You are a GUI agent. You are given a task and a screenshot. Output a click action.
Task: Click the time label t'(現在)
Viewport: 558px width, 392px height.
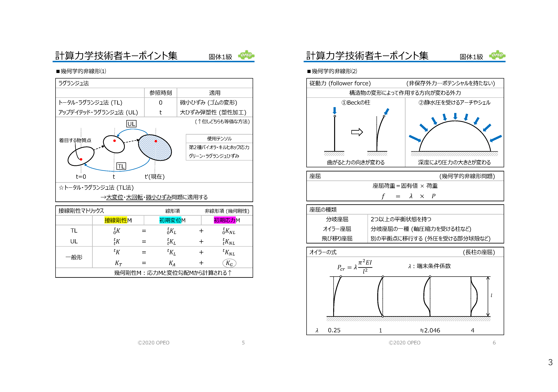[x=155, y=177]
